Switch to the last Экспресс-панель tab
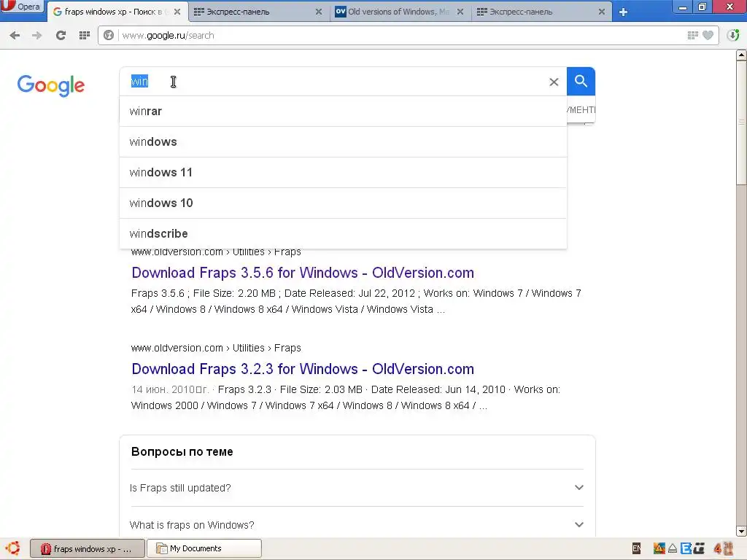 [x=535, y=12]
